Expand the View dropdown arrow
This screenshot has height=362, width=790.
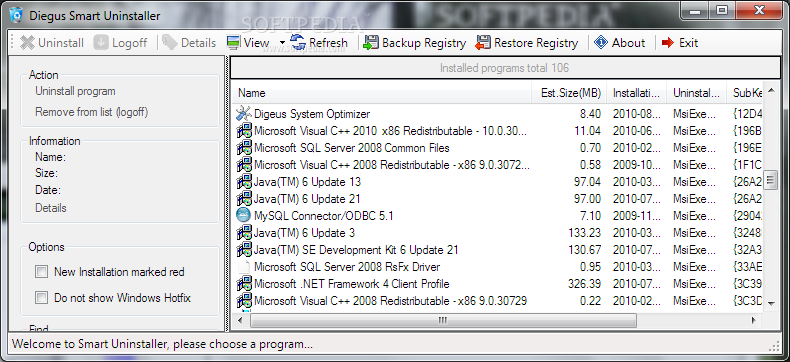tap(282, 43)
